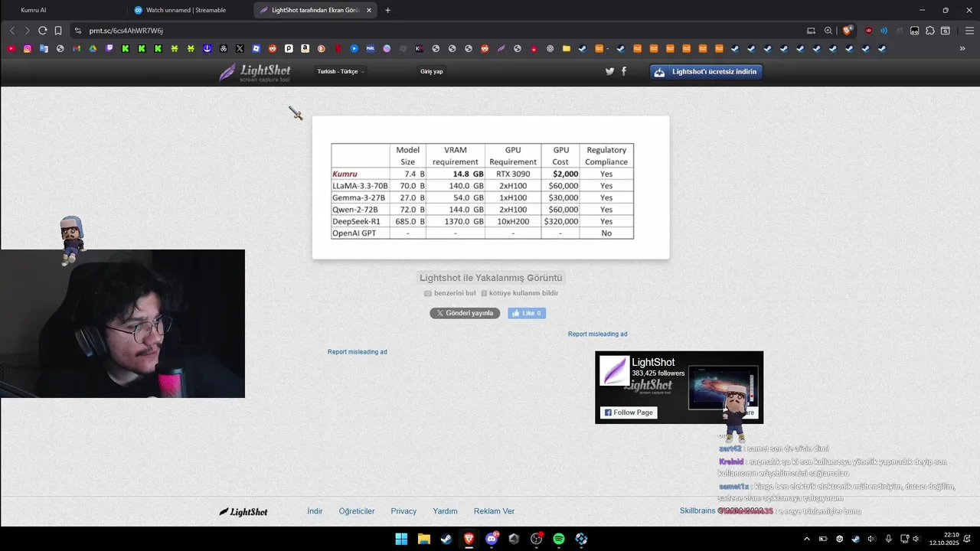The image size is (980, 551).
Task: Open site settings icon in address bar
Action: [x=77, y=31]
